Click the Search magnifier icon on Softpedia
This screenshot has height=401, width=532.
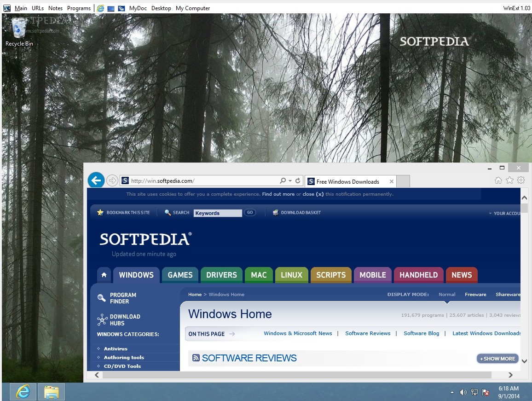point(167,213)
